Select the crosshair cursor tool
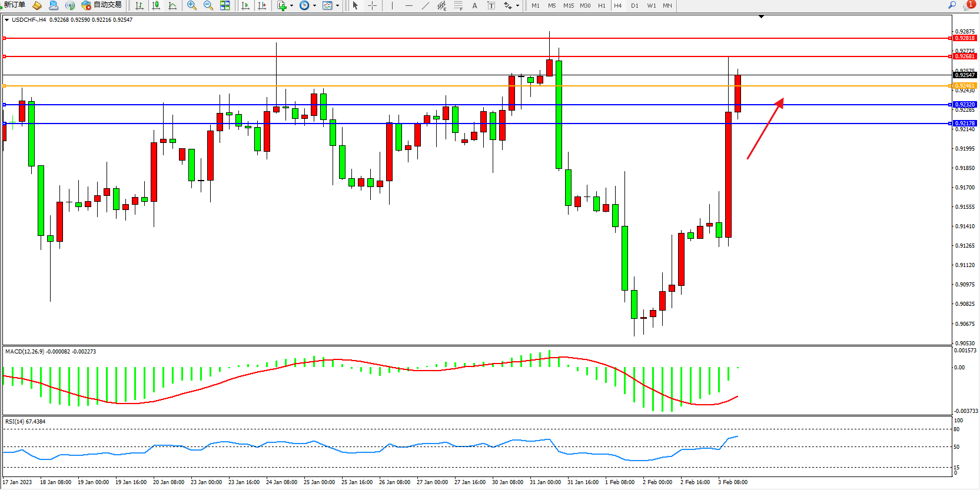980x490 pixels. tap(373, 5)
